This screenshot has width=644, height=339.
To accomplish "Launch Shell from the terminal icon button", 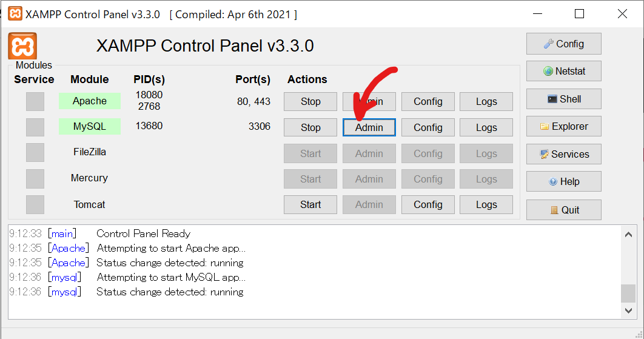I will click(563, 99).
